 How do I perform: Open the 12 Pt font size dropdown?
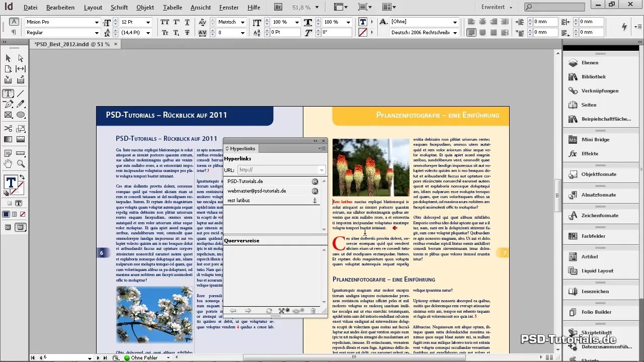point(148,23)
